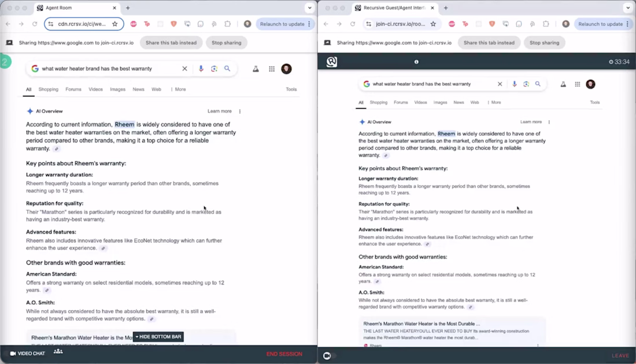Click voice search microphone in right window
The height and width of the screenshot is (364, 636).
[x=515, y=84]
